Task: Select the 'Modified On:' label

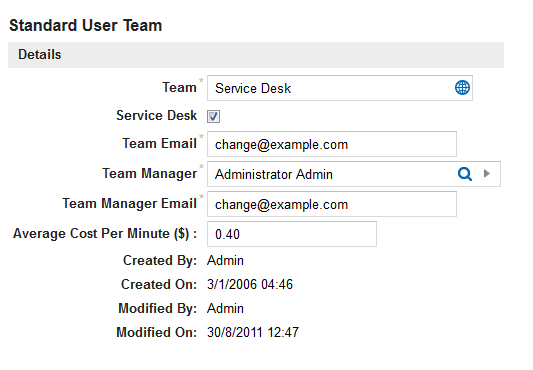Action: pos(156,332)
